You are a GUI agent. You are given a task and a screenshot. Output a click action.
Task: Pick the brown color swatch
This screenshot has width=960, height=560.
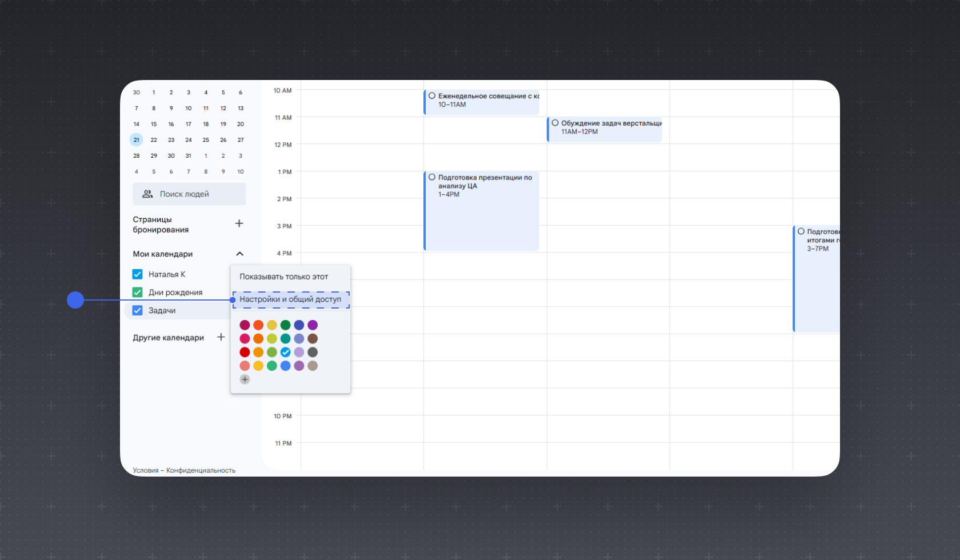pos(313,339)
